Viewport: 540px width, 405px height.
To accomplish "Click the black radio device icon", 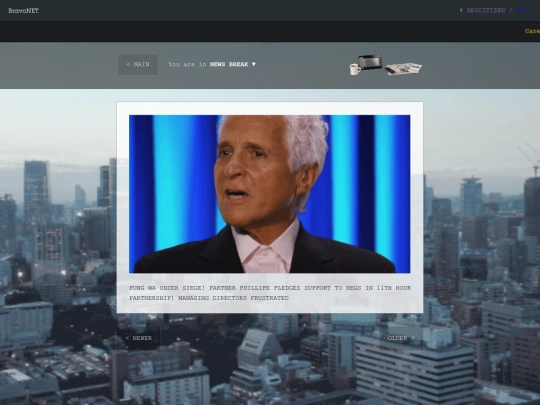I will [x=370, y=62].
